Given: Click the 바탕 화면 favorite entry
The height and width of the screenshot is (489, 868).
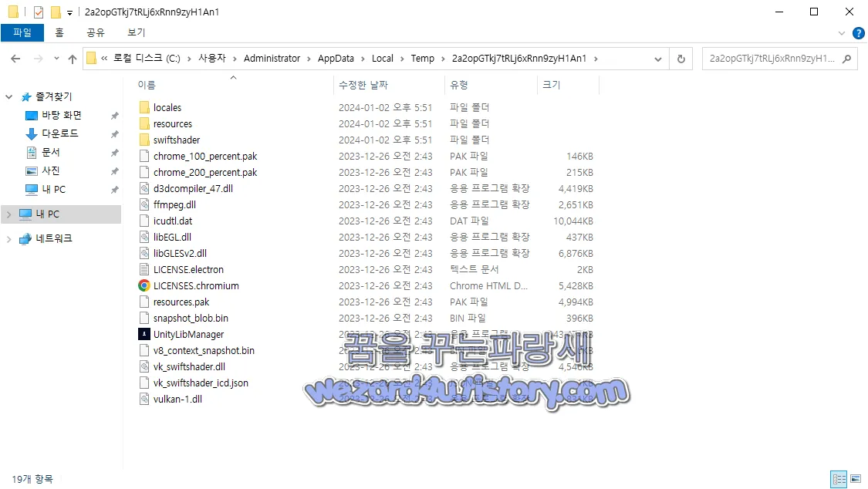Looking at the screenshot, I should (56, 114).
